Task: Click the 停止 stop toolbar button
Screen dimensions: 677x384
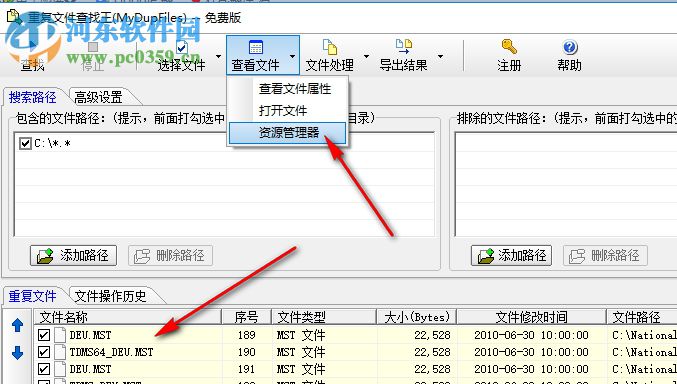Action: (93, 55)
